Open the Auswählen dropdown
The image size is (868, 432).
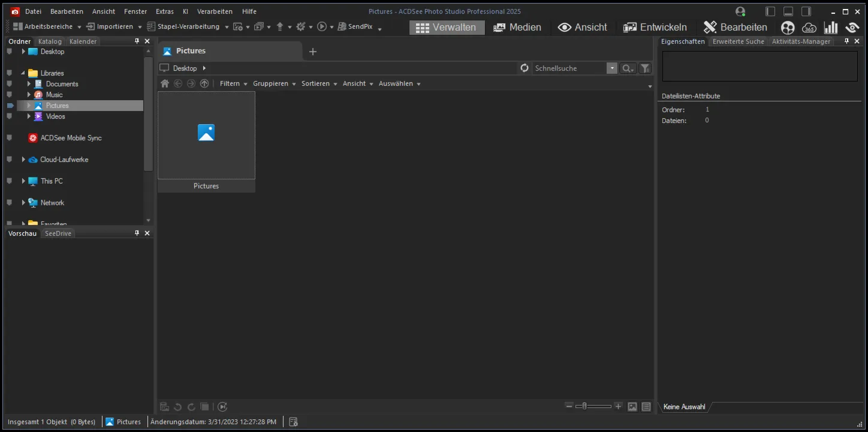pyautogui.click(x=400, y=83)
